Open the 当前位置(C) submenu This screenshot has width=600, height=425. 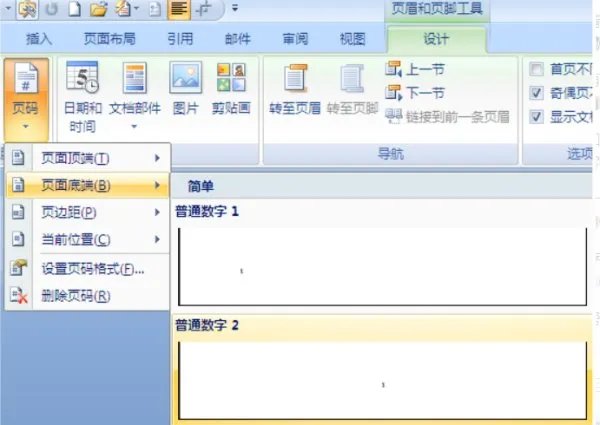(88, 239)
